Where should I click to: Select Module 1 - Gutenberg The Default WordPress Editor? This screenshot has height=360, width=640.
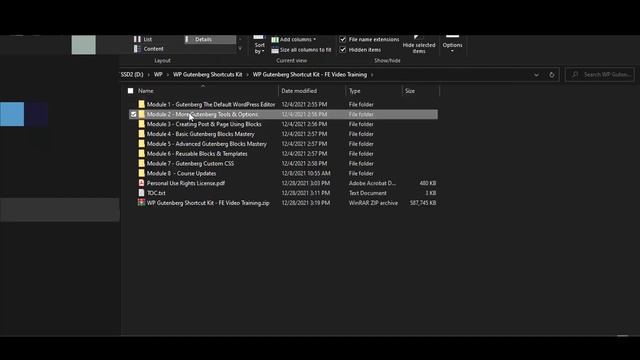211,104
